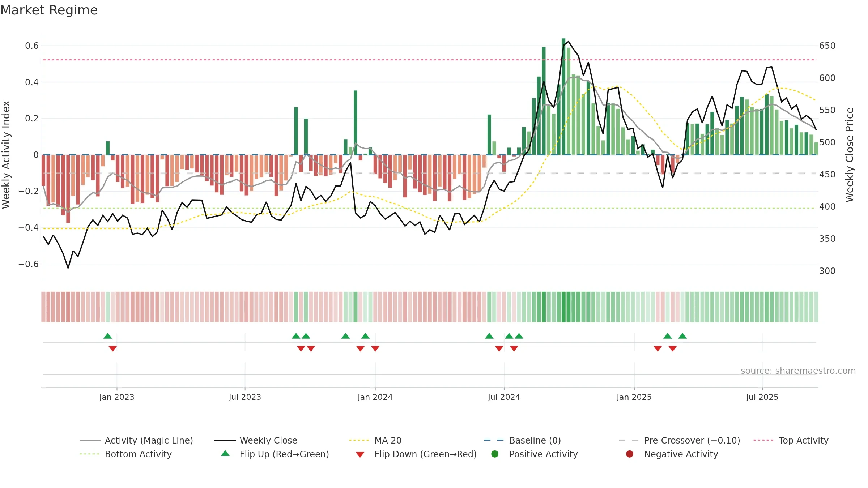
Task: Click the Jan 2025 axis label
Action: (634, 397)
